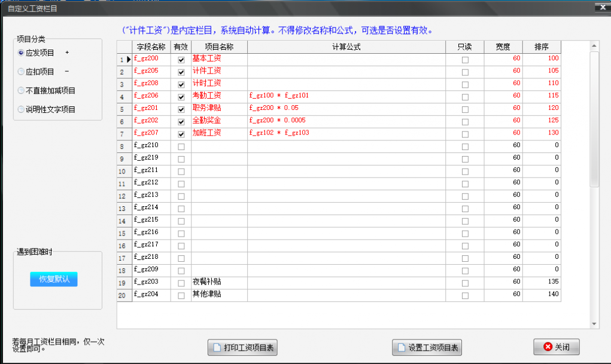Click empty project name cell for f_gz210

pos(219,146)
